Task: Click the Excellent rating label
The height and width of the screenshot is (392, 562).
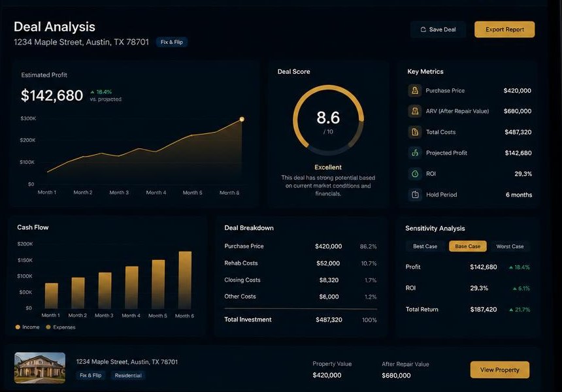Action: (328, 167)
